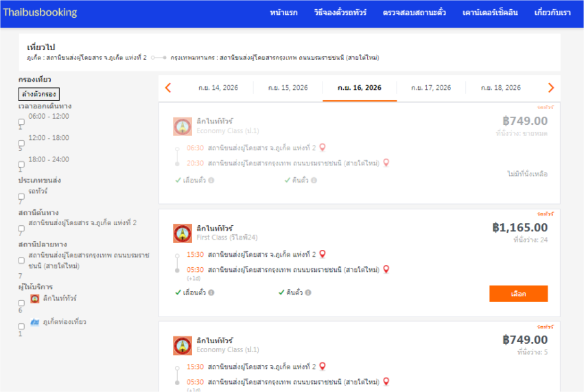Click ลิกไนท์ทัวร์ logo in operator filter
This screenshot has height=392, width=584.
coord(34,299)
